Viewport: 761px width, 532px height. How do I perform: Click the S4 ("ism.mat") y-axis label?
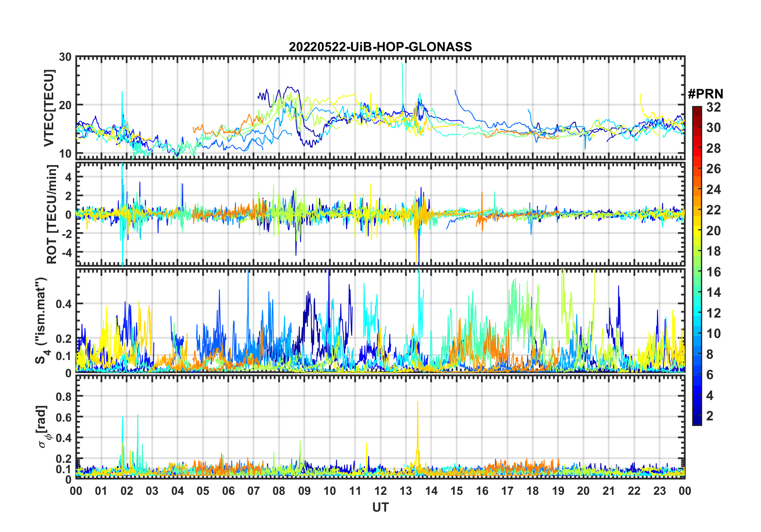point(42,321)
